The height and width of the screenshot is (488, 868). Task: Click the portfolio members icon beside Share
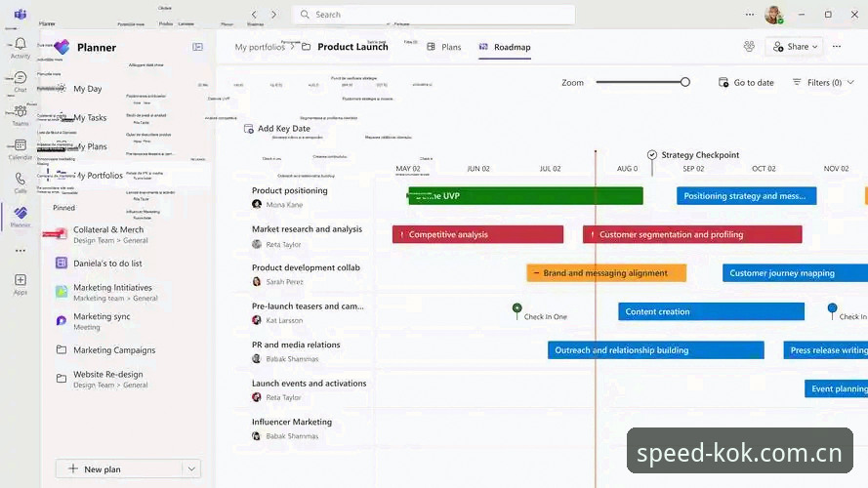pyautogui.click(x=749, y=47)
